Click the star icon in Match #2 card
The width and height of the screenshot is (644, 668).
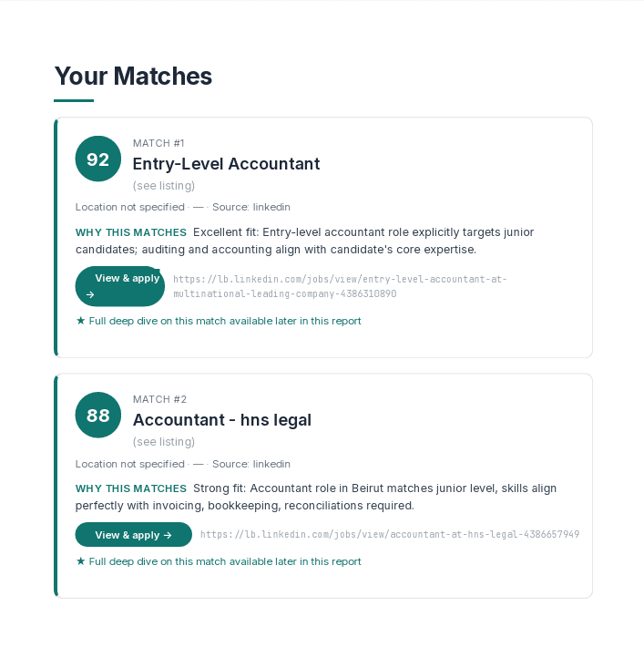tap(80, 561)
